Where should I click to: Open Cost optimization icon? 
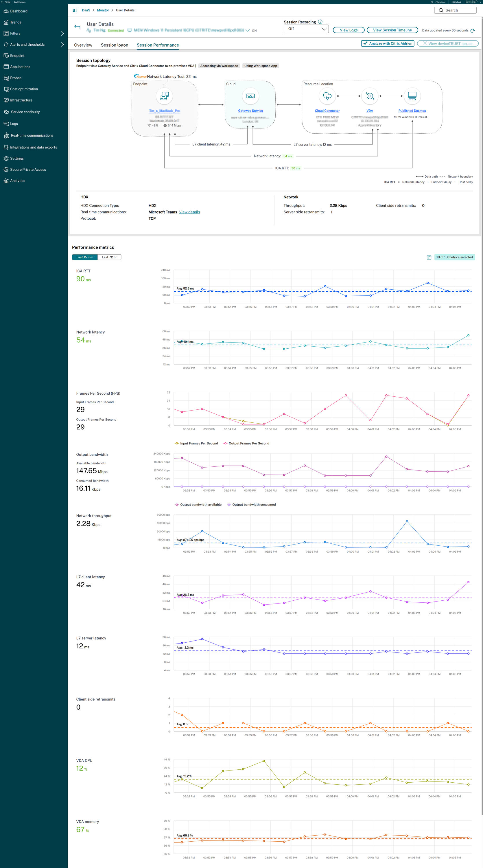6,89
